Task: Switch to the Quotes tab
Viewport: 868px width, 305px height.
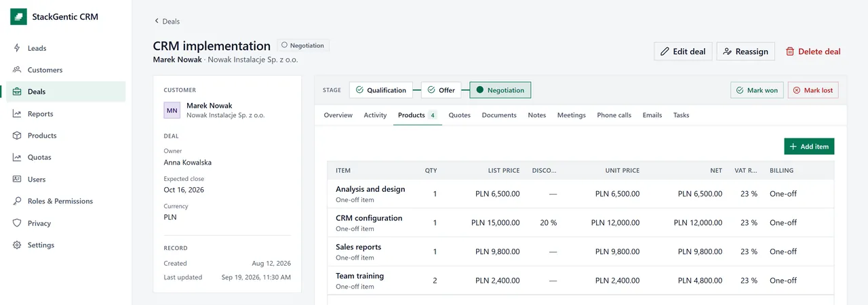Action: pyautogui.click(x=460, y=115)
